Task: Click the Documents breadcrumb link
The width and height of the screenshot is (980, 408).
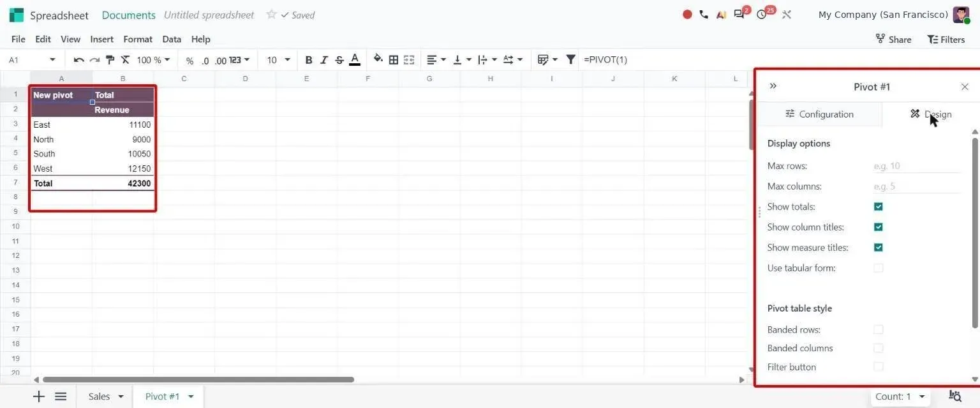Action: click(128, 15)
